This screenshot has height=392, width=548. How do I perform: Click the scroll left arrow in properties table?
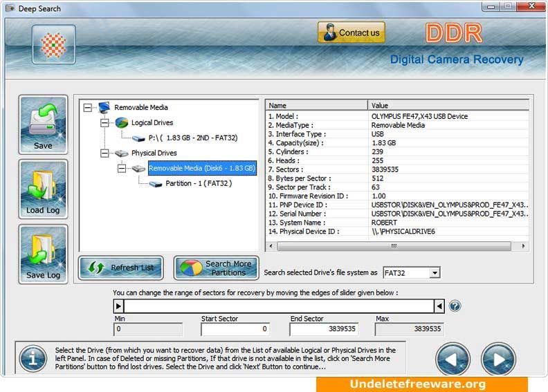(271, 246)
